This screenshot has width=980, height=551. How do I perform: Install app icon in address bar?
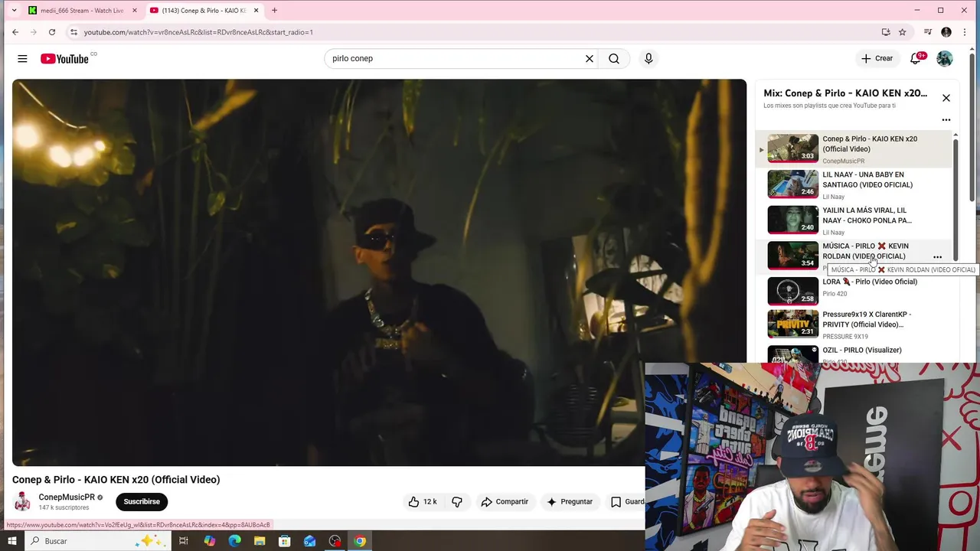point(886,32)
